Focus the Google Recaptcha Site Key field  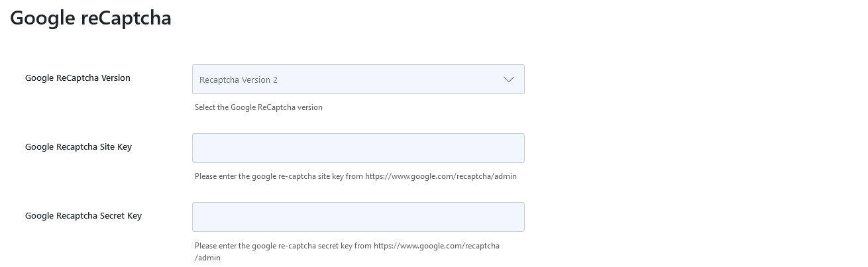(358, 148)
